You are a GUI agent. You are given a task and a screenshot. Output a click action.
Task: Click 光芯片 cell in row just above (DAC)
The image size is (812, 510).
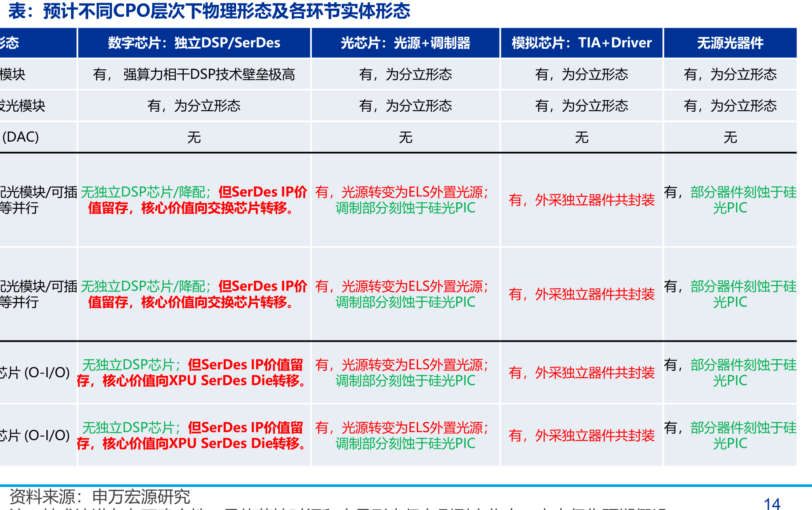tap(405, 106)
